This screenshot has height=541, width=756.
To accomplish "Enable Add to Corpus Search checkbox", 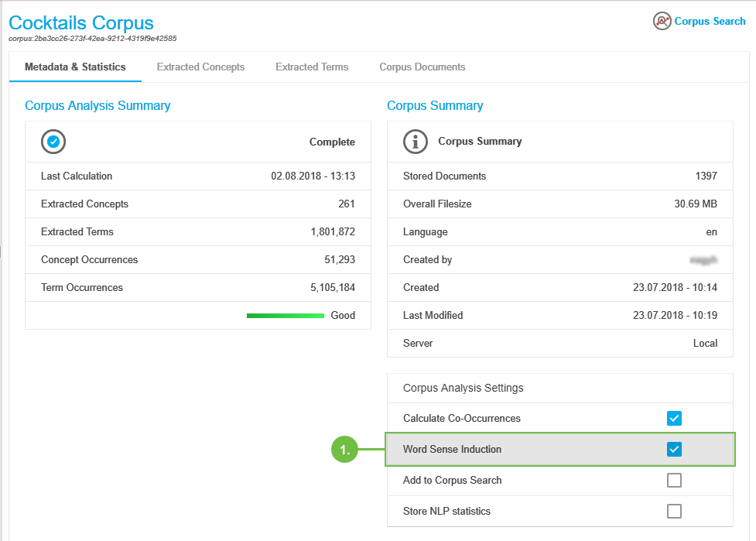I will click(x=674, y=481).
